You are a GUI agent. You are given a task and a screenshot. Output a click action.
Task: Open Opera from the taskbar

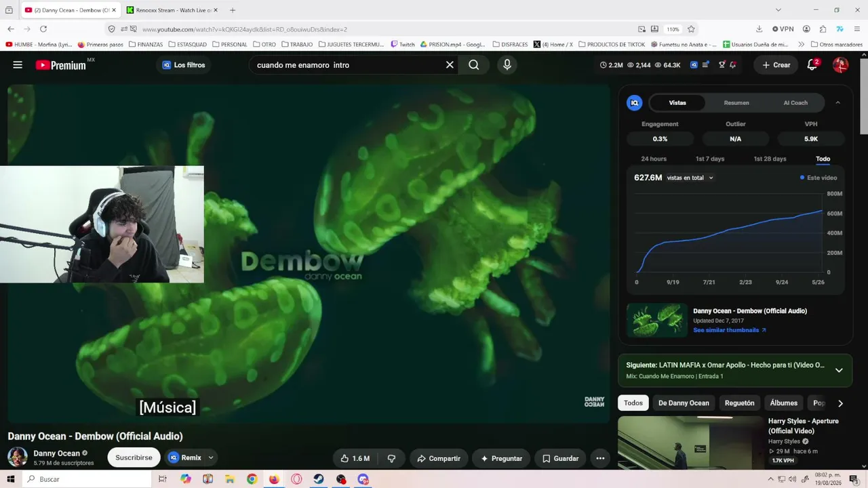click(x=296, y=479)
